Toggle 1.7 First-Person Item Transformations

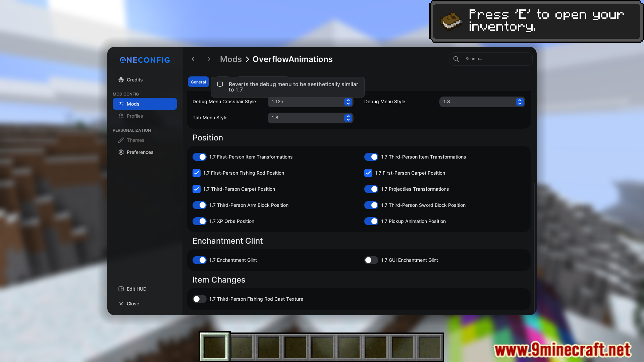click(x=200, y=157)
